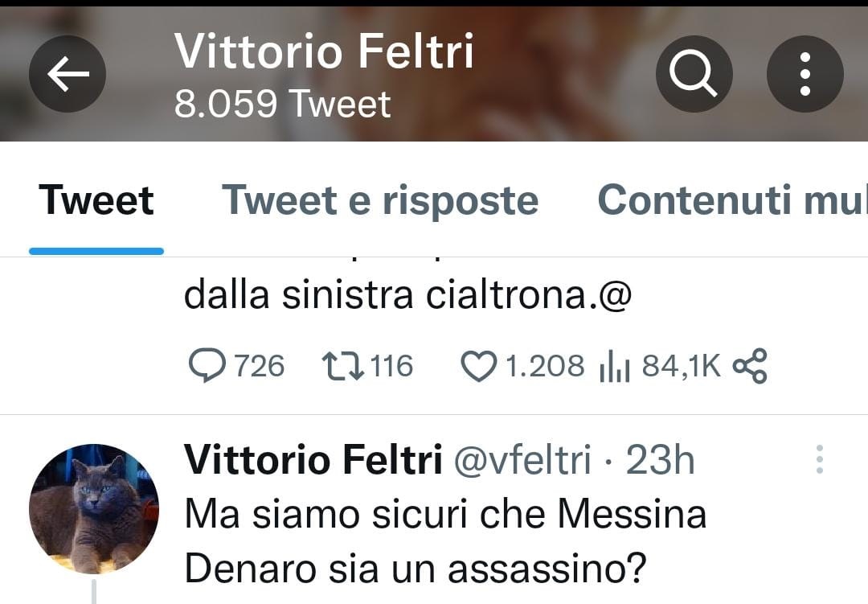Screen dimensions: 868x604
Task: Open Vittorio Feltri's cat avatar
Action: 95,509
